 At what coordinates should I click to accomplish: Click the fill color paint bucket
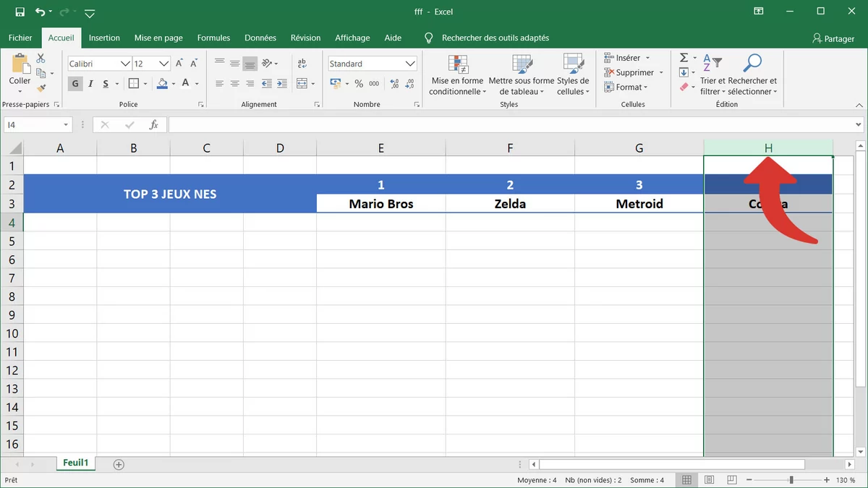(162, 84)
